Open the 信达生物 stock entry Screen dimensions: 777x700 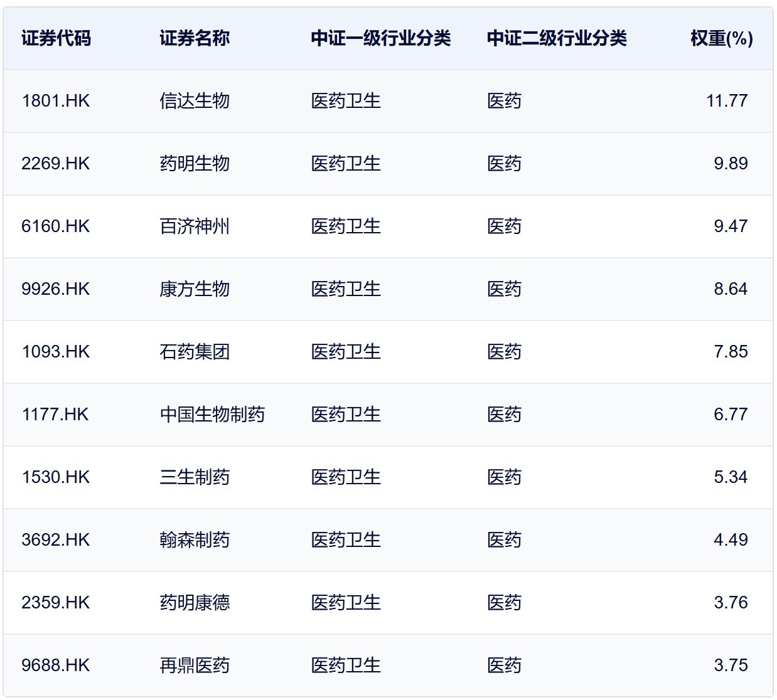pos(195,101)
